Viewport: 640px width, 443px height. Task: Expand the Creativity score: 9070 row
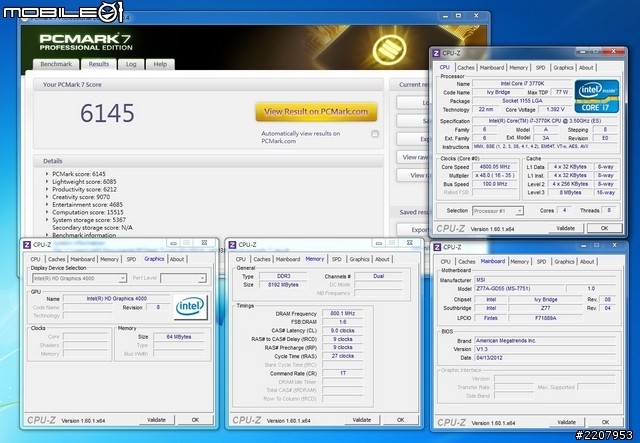click(47, 197)
